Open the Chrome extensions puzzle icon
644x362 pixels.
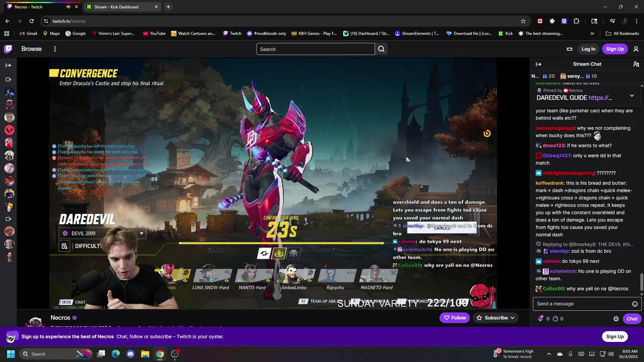pos(577,21)
